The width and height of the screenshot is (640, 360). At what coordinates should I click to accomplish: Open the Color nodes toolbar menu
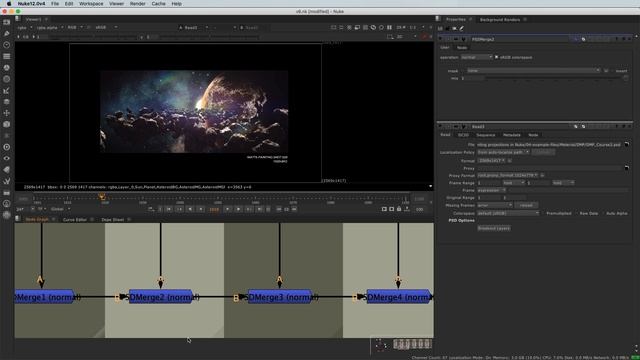[x=7, y=68]
